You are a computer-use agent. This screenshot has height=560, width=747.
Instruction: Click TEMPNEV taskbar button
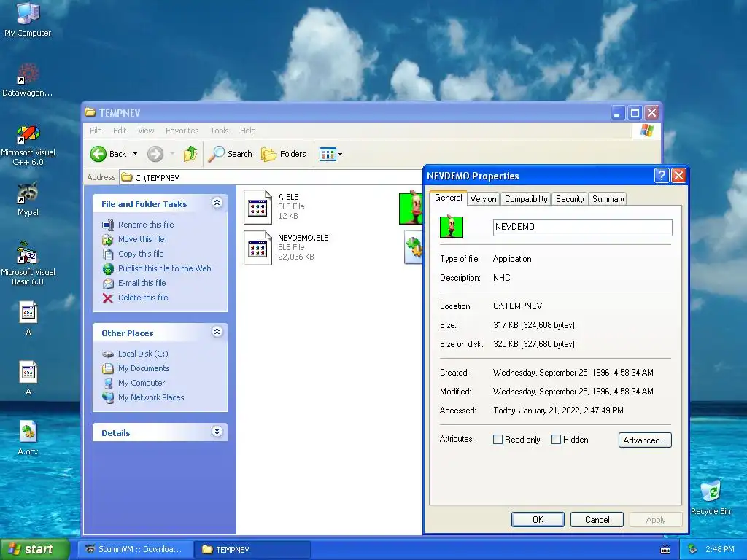[252, 550]
